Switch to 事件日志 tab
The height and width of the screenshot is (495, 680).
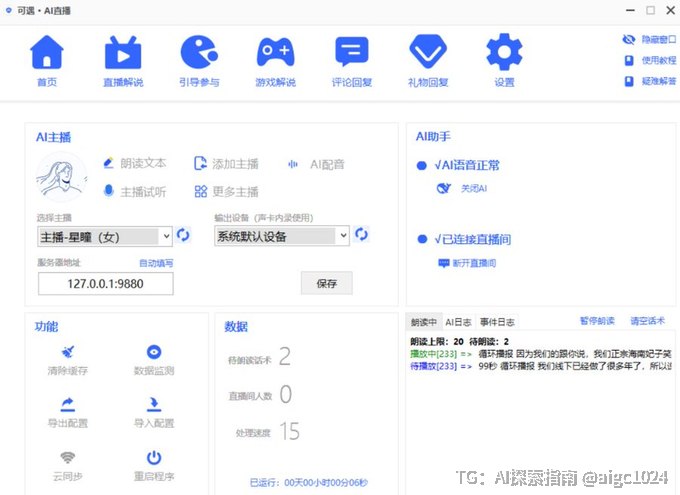point(497,322)
